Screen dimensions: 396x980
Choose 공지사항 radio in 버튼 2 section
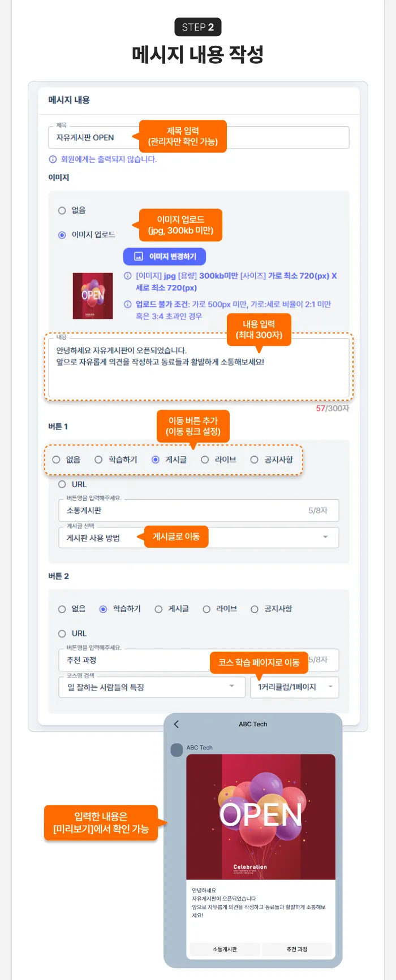click(x=255, y=609)
